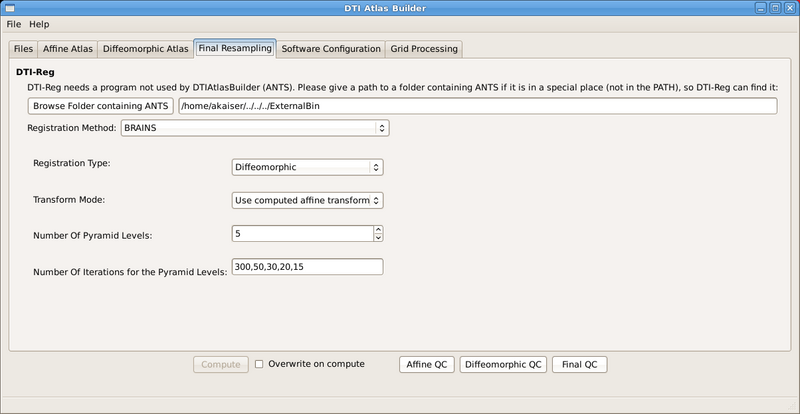Click the Affine QC button
Image resolution: width=800 pixels, height=414 pixels.
(x=427, y=364)
